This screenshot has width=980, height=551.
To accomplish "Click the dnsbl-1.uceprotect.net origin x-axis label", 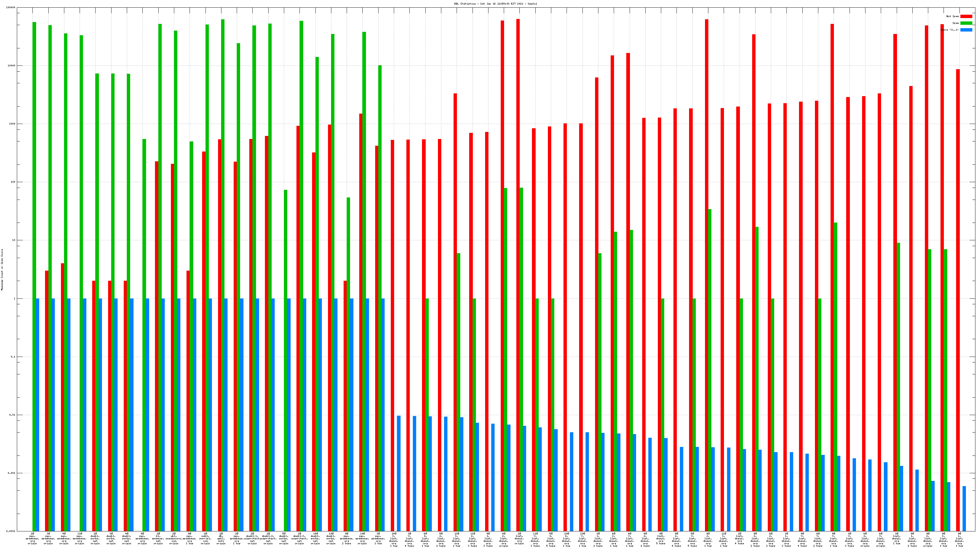I will [x=253, y=538].
